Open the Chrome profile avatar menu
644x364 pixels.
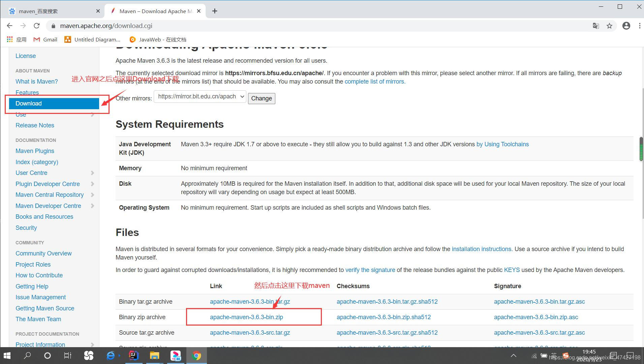626,26
